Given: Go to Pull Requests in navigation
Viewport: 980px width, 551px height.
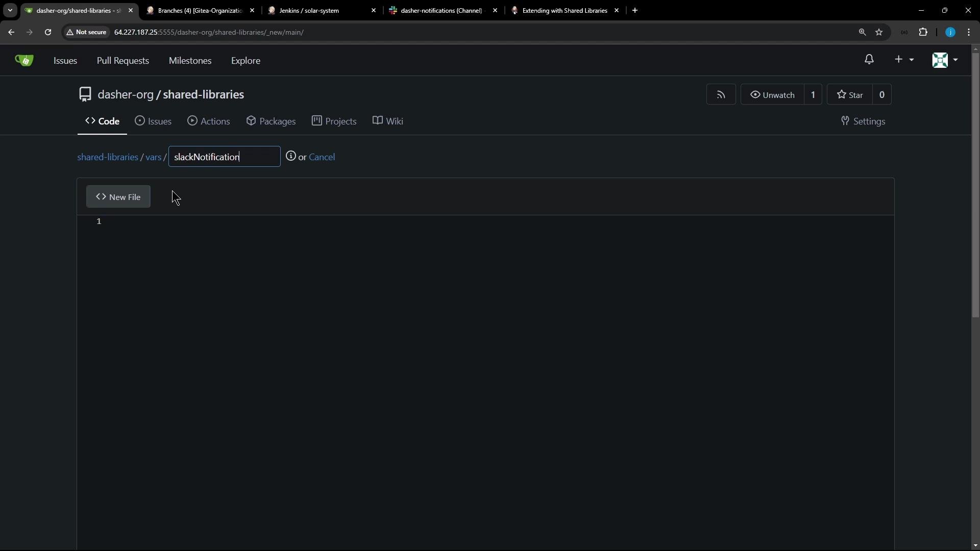Looking at the screenshot, I should pyautogui.click(x=123, y=60).
